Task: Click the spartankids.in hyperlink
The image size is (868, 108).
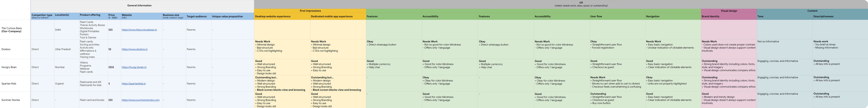Action: [133, 83]
